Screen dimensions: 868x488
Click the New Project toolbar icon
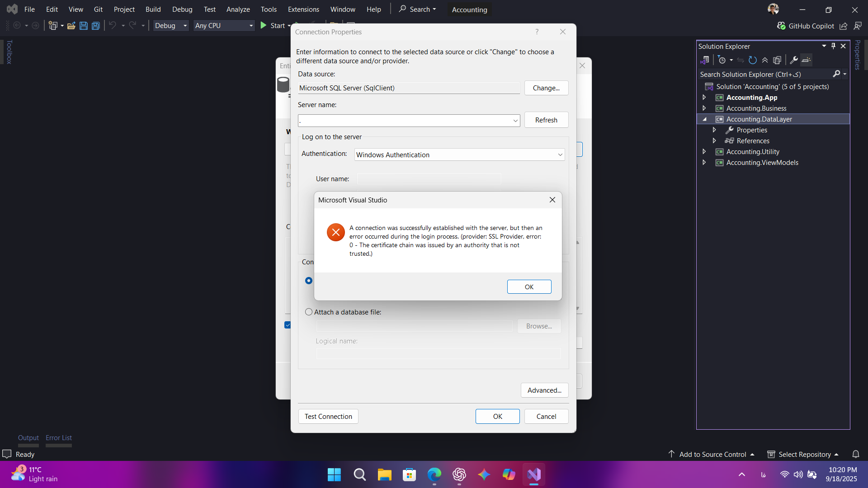pos(53,26)
